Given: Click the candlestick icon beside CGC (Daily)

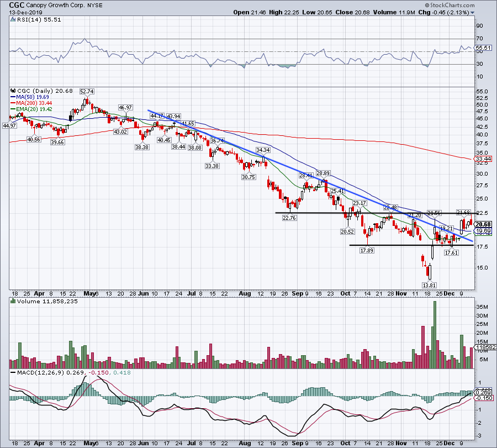Looking at the screenshot, I should point(13,91).
